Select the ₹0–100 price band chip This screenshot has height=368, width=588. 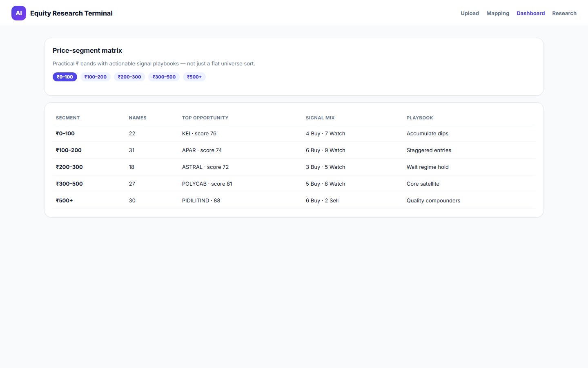(65, 77)
